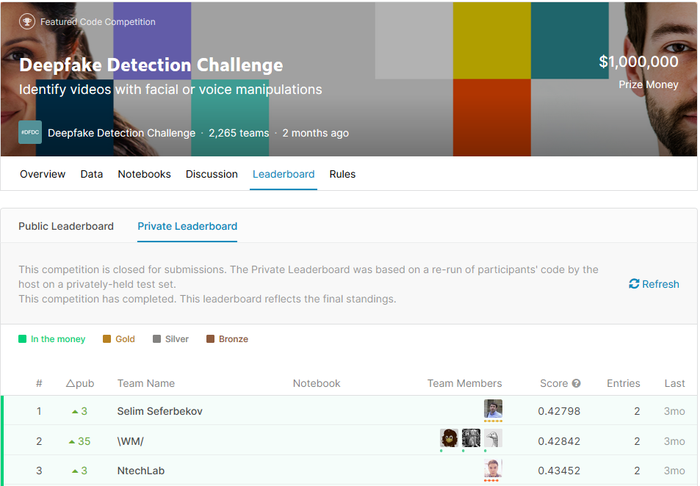The width and height of the screenshot is (700, 486).
Task: Select the Private Leaderboard tab
Action: pyautogui.click(x=187, y=226)
